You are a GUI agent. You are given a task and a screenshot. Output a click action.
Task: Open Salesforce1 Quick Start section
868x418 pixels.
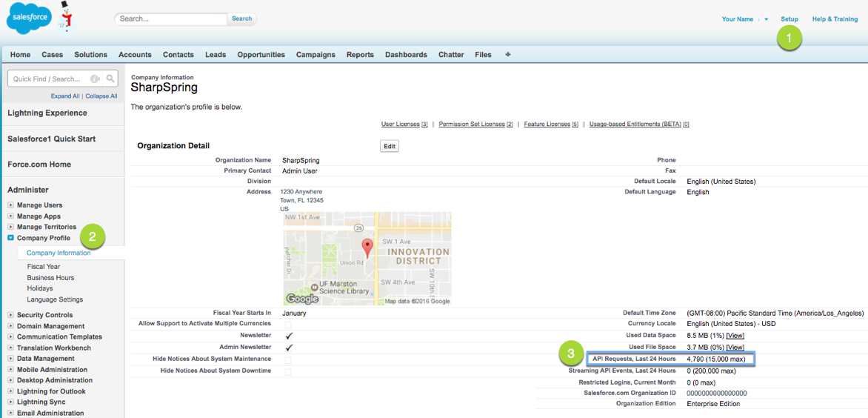click(x=52, y=139)
